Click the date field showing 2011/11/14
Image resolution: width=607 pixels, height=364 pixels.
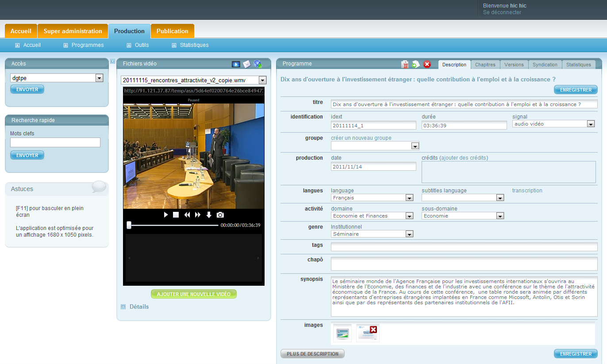pyautogui.click(x=373, y=166)
